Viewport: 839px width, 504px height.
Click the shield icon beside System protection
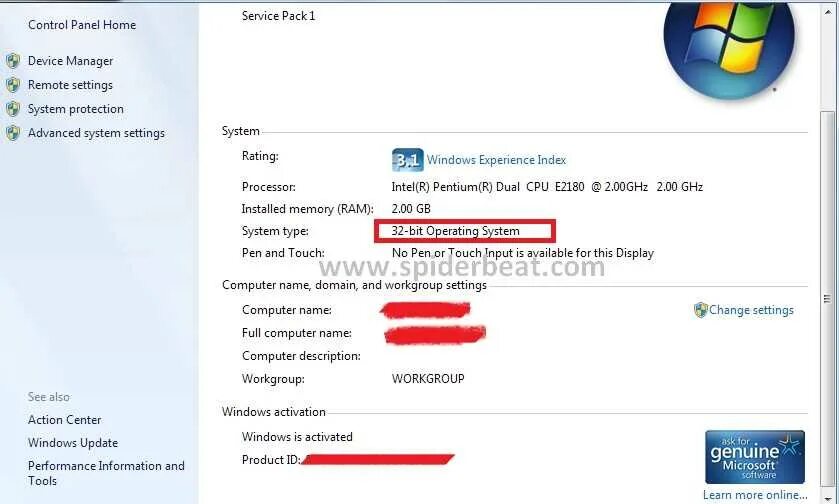pos(13,109)
